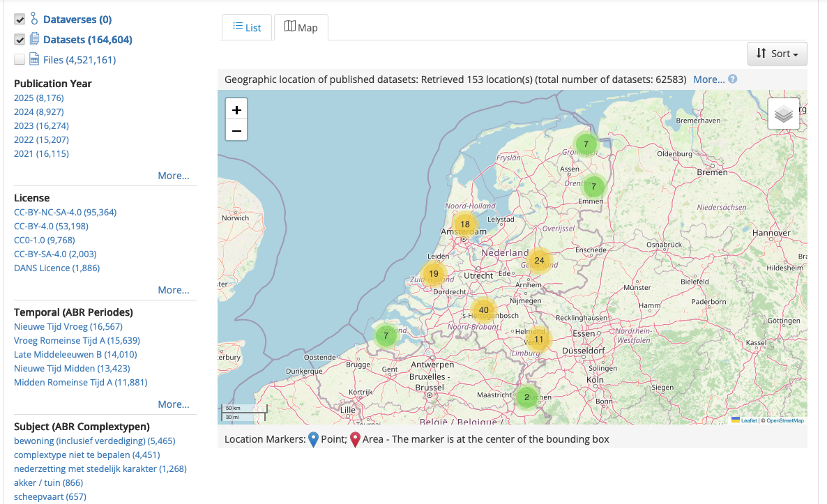Image resolution: width=827 pixels, height=504 pixels.
Task: Select the Map tab
Action: point(301,26)
